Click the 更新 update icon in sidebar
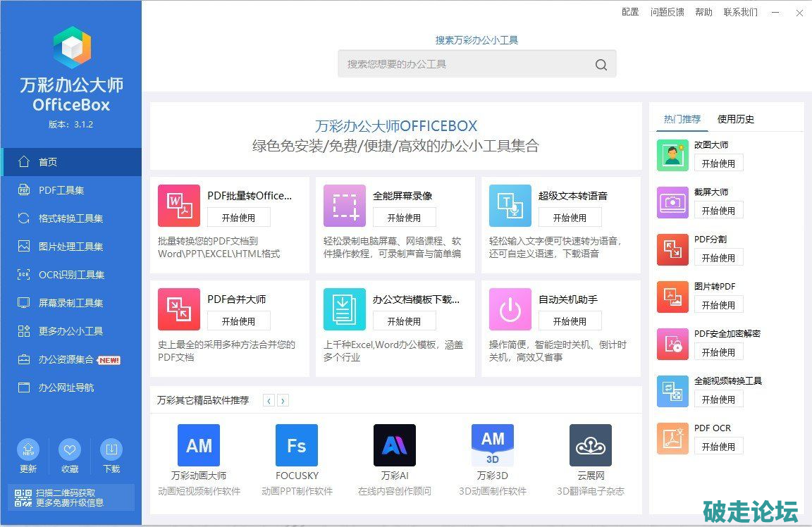 tap(28, 449)
